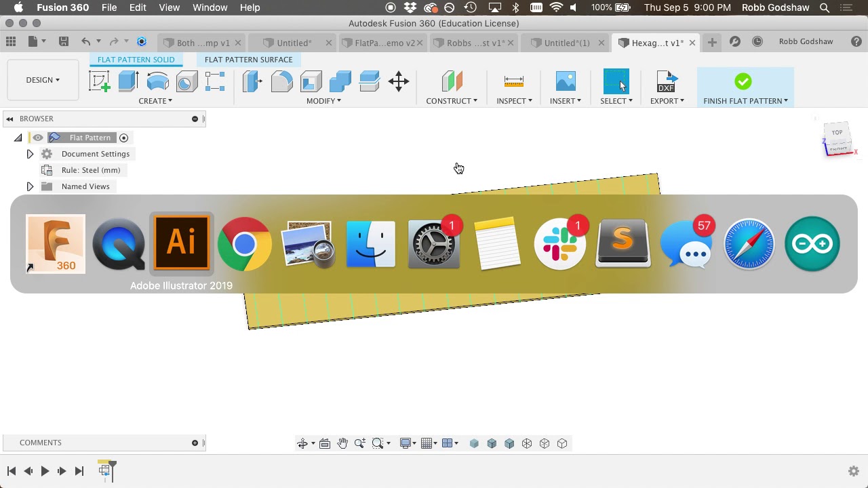Click the timeline Play button
Screen dimensions: 868x488
[x=45, y=471]
